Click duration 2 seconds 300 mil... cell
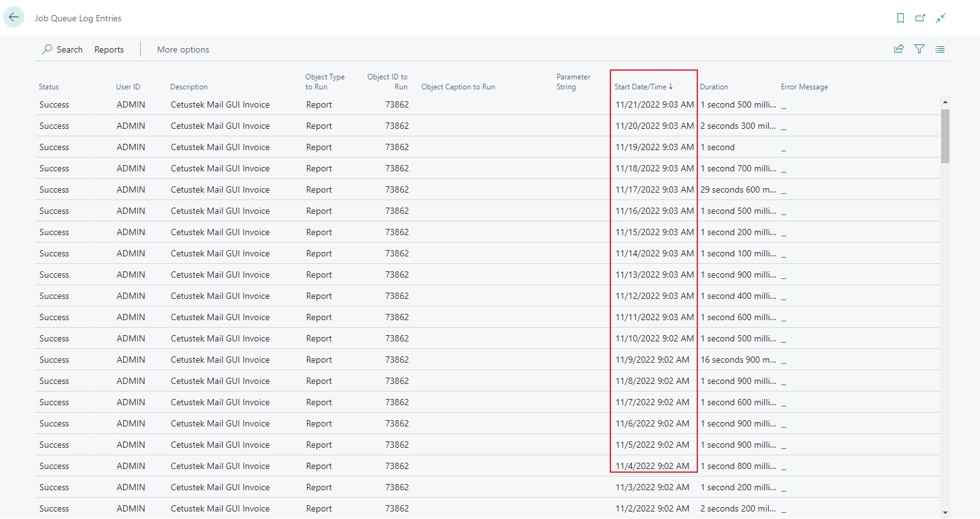Viewport: 980px width, 519px height. pyautogui.click(x=739, y=126)
